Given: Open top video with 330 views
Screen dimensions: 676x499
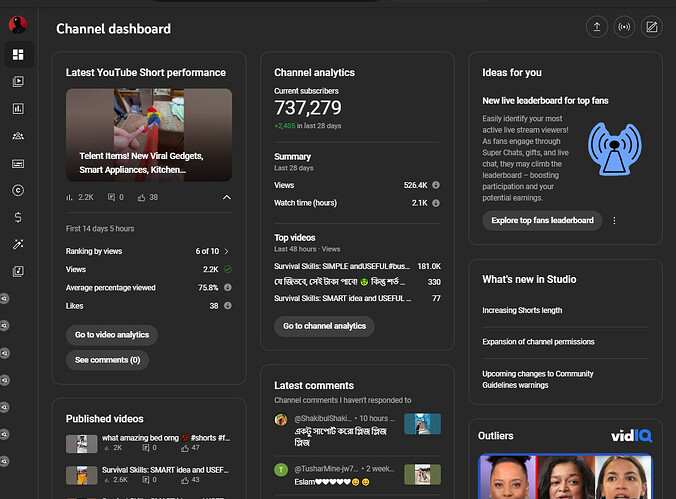Looking at the screenshot, I should point(340,282).
